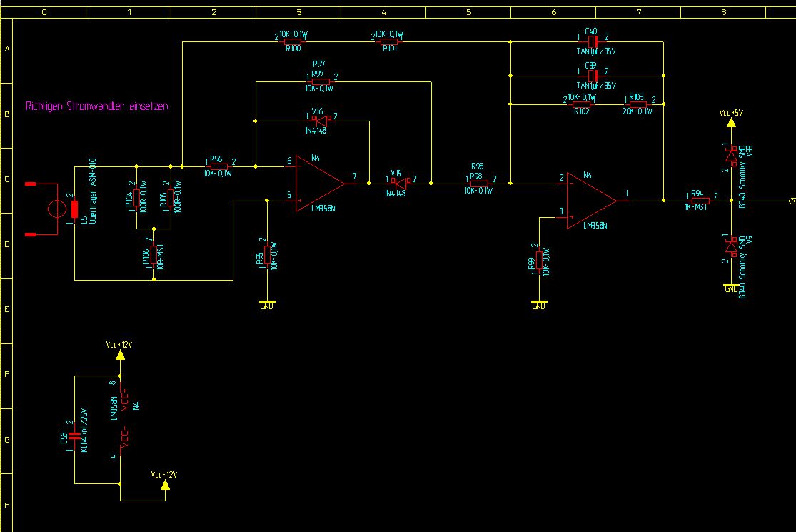Select GND symbol below diode V9
Viewport: 796px width, 532px height.
pos(731,288)
